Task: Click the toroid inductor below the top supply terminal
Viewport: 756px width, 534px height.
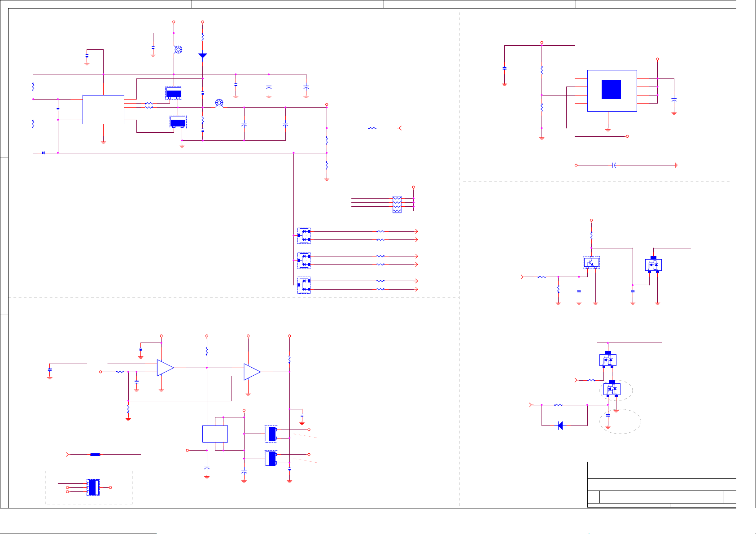Action: pyautogui.click(x=178, y=50)
